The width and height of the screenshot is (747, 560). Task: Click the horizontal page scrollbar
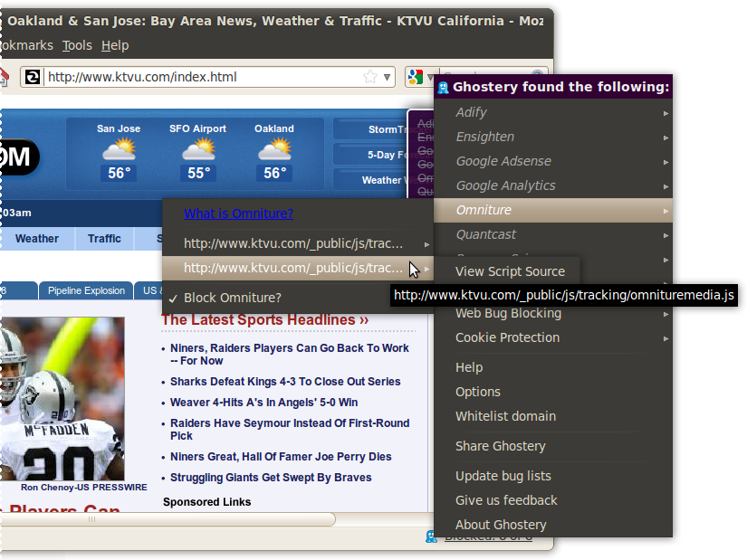coord(167,519)
